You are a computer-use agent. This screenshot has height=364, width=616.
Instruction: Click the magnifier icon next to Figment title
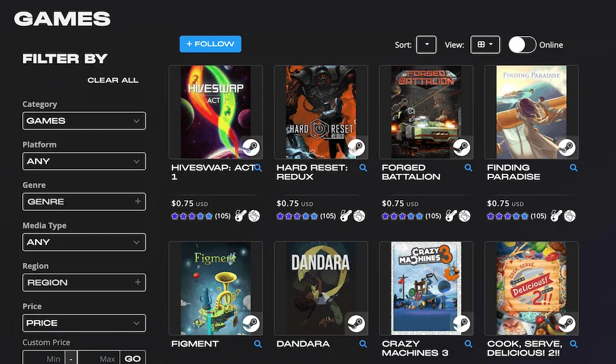click(258, 344)
